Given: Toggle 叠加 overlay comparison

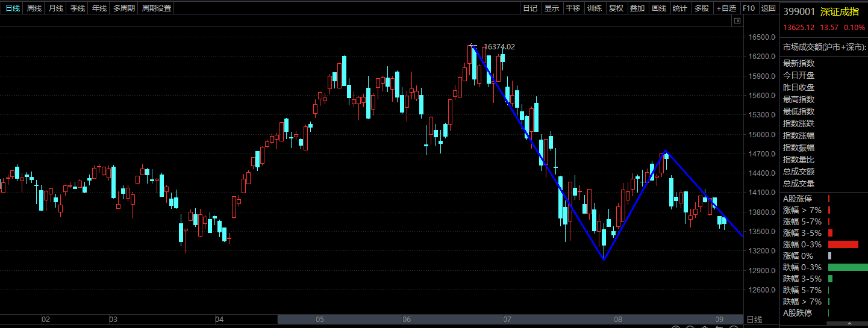Looking at the screenshot, I should pos(637,8).
